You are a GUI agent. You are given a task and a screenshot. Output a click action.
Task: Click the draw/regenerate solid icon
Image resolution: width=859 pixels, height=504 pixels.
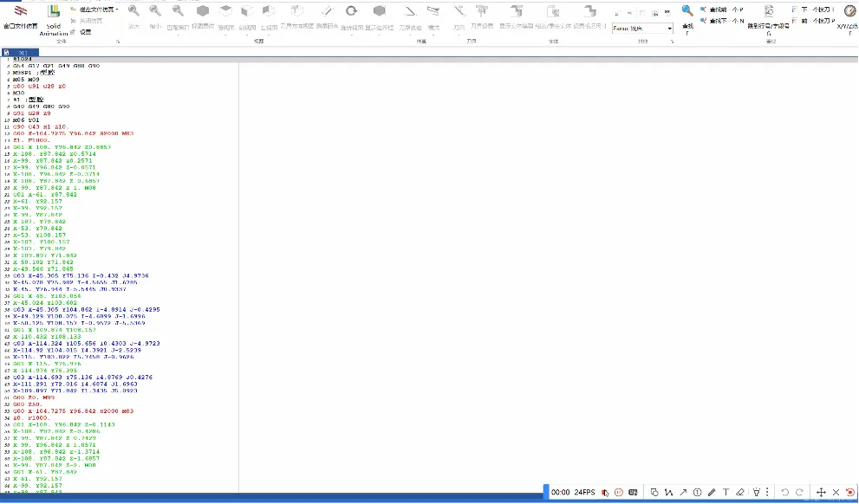[x=553, y=10]
